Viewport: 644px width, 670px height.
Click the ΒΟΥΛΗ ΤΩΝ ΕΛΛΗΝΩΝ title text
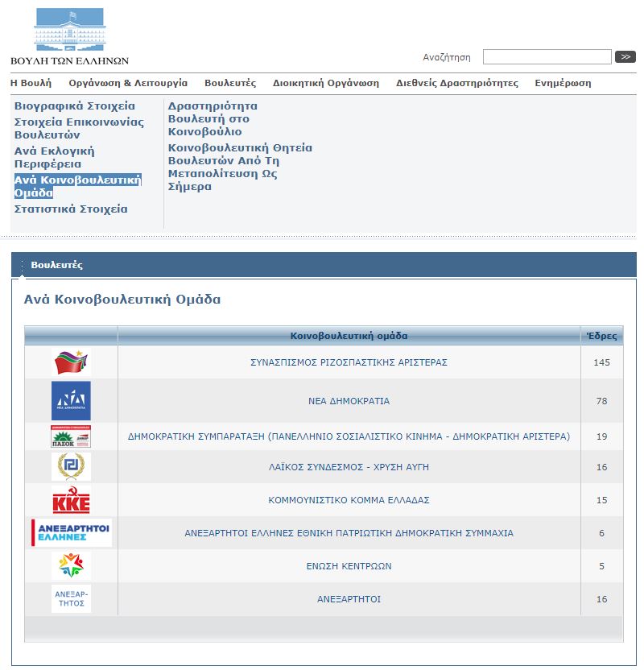pyautogui.click(x=69, y=61)
